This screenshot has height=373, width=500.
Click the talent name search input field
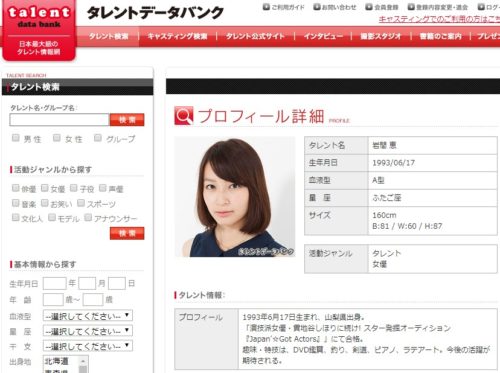pyautogui.click(x=59, y=120)
